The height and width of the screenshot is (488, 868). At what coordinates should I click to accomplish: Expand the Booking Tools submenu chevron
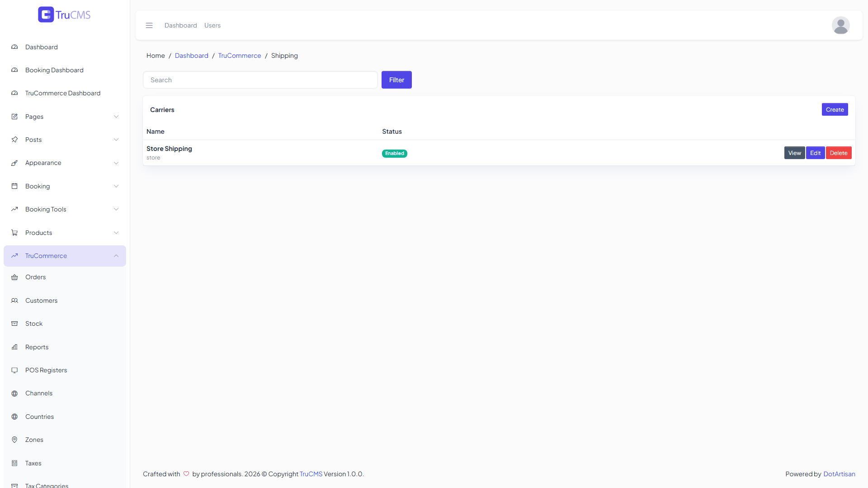[116, 209]
